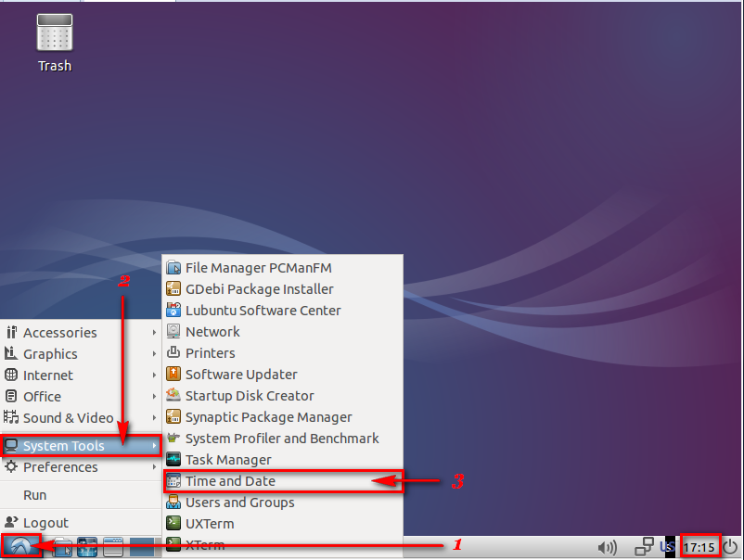
Task: Open the Graphics menu category
Action: pos(81,354)
